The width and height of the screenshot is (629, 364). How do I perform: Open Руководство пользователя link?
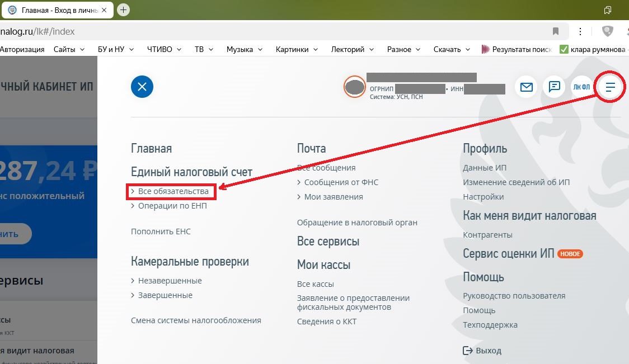(x=514, y=296)
